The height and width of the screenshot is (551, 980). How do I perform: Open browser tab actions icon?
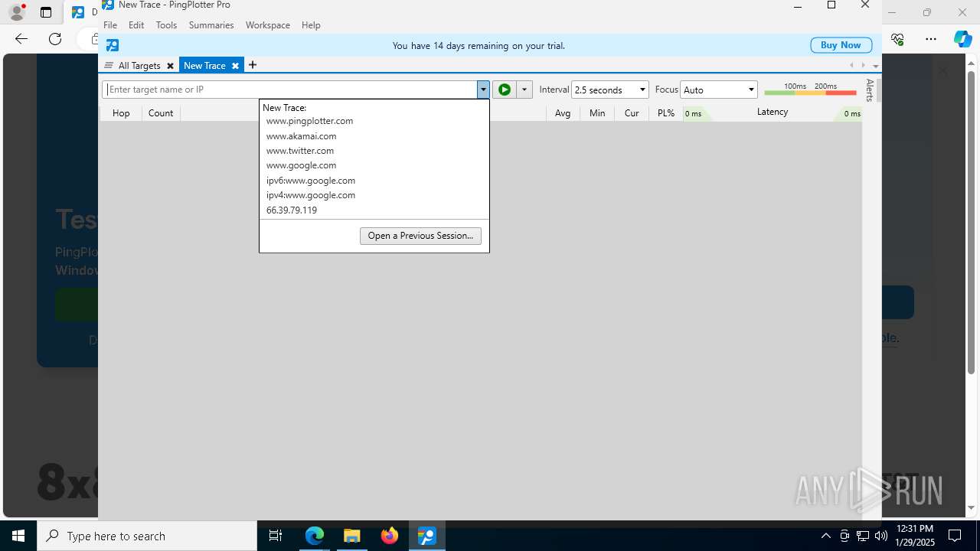click(46, 12)
